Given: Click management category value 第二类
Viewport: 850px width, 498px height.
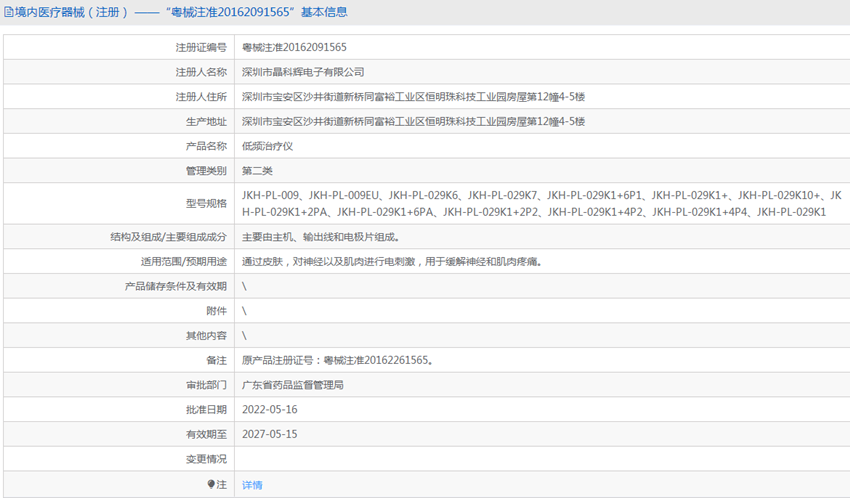Looking at the screenshot, I should pos(257,171).
